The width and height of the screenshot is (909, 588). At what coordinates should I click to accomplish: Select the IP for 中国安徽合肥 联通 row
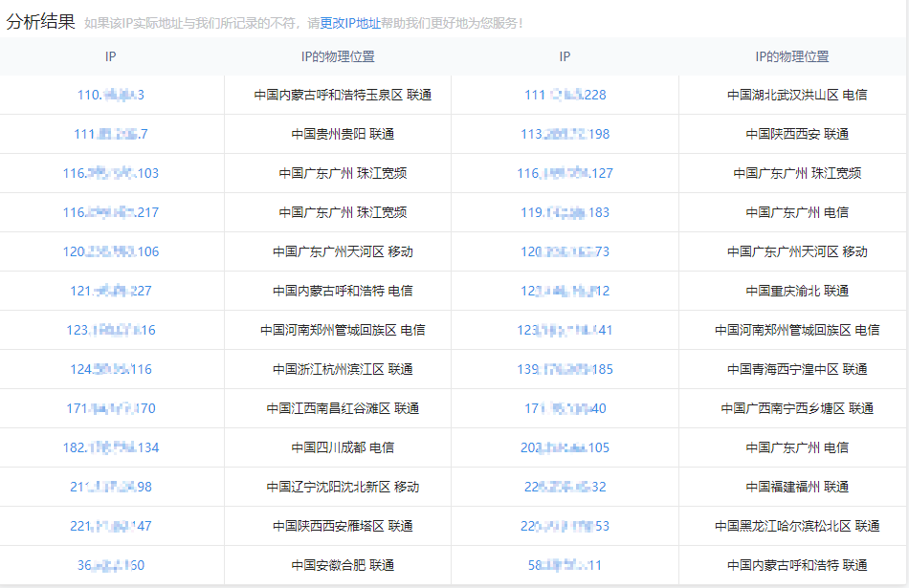110,564
